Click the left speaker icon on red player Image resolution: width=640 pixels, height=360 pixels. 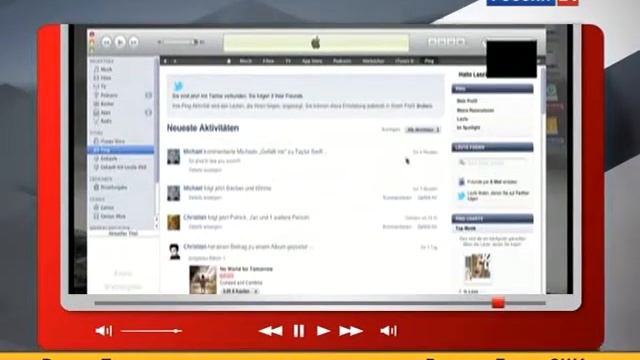pyautogui.click(x=103, y=331)
